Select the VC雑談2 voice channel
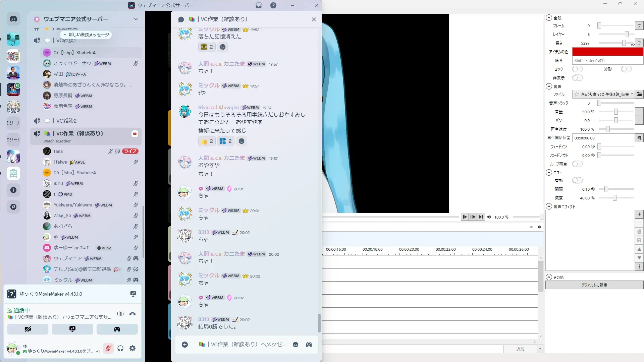 point(66,121)
